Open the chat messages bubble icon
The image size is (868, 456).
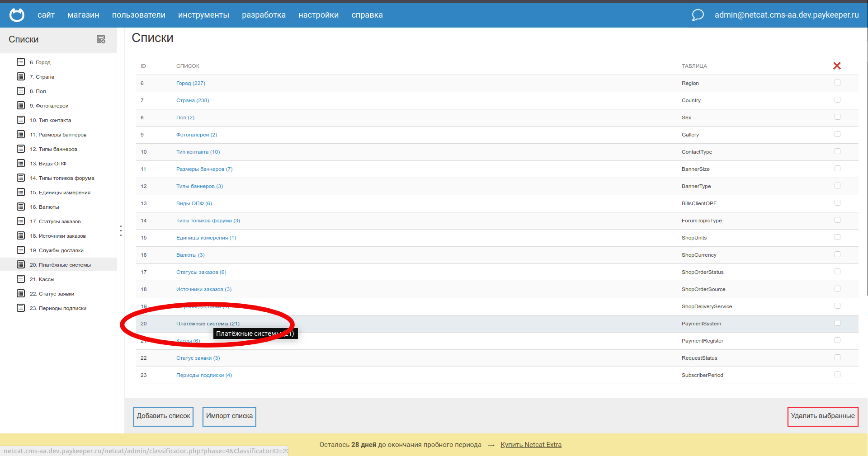pyautogui.click(x=698, y=15)
